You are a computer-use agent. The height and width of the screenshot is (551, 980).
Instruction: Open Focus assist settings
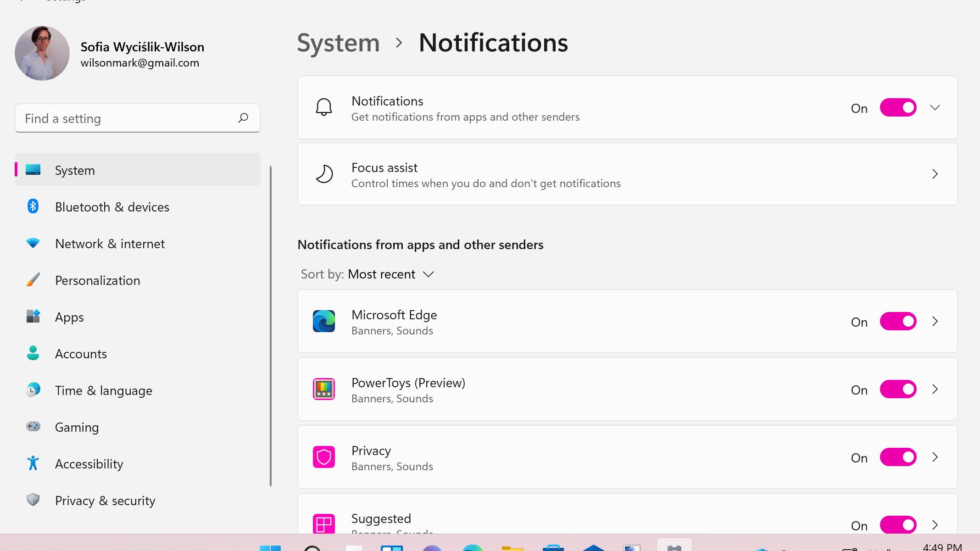click(x=627, y=174)
